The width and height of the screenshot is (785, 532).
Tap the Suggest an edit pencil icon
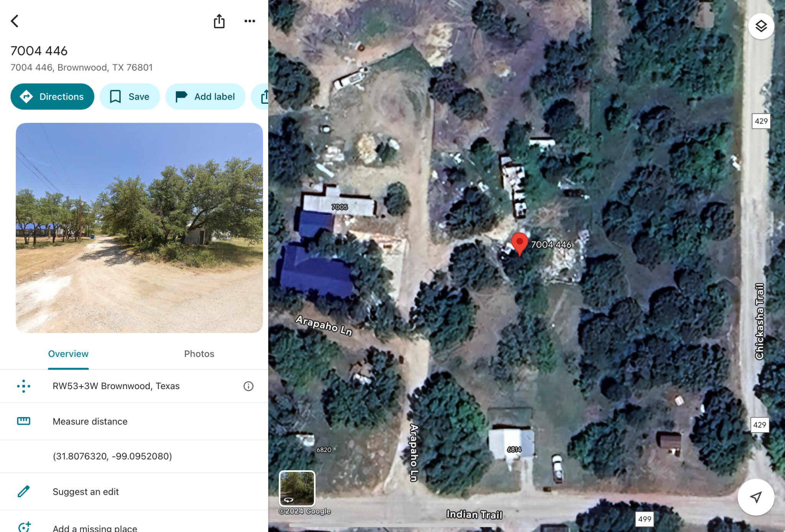click(x=23, y=491)
